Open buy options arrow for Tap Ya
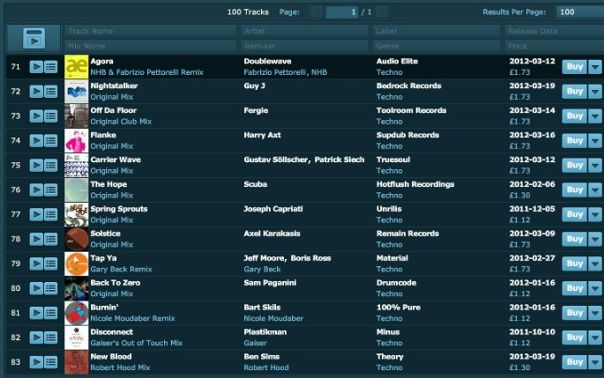604x378 pixels. click(595, 264)
